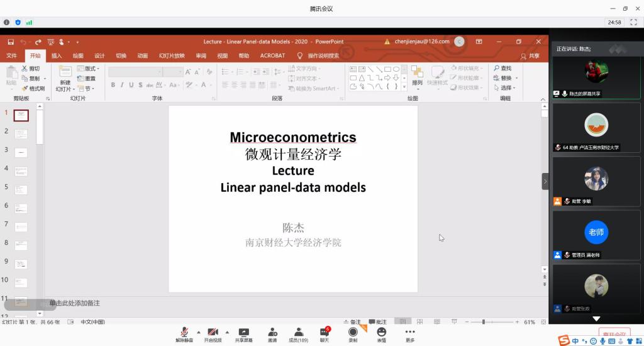
Task: Start meeting recording
Action: point(353,332)
